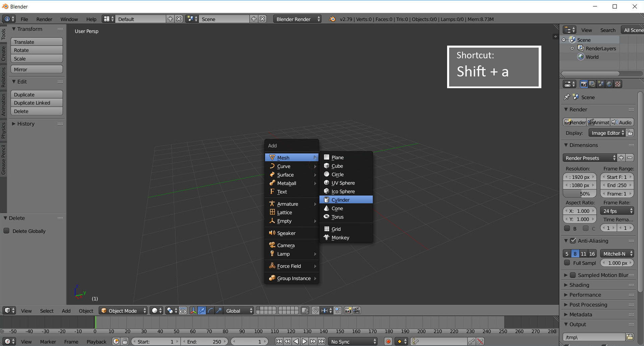Image resolution: width=644 pixels, height=346 pixels.
Task: Open the Texture properties tab checker icon
Action: point(618,84)
